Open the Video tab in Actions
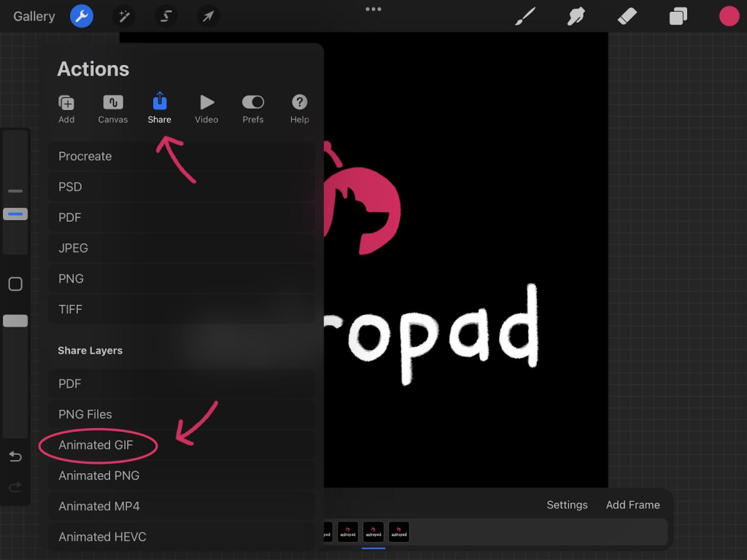 pos(206,109)
